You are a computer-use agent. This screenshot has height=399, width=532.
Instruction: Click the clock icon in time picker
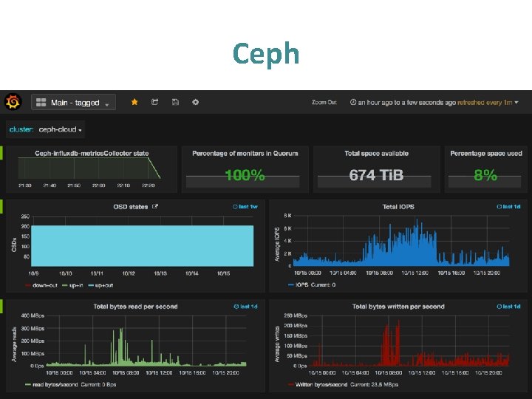353,102
